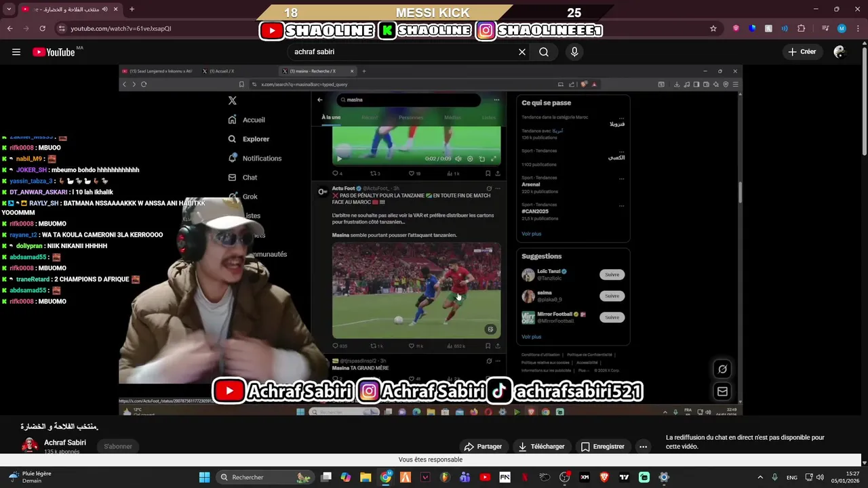The image size is (868, 488).
Task: Click the Windows taskbar Rechercher search box
Action: [x=265, y=477]
